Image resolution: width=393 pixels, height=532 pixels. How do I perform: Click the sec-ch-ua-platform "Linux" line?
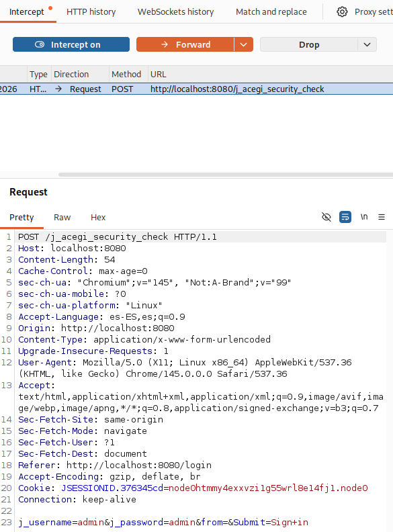pyautogui.click(x=90, y=306)
